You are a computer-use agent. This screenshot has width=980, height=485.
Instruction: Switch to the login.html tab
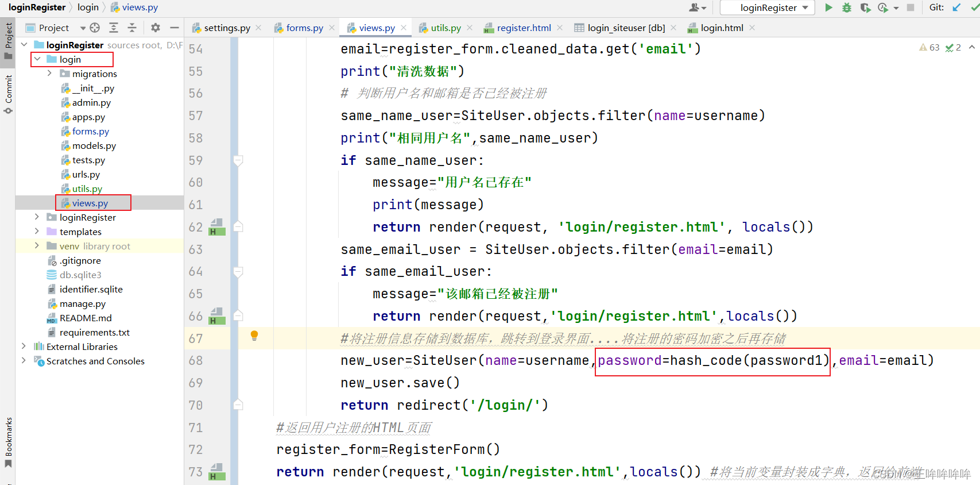(x=715, y=28)
